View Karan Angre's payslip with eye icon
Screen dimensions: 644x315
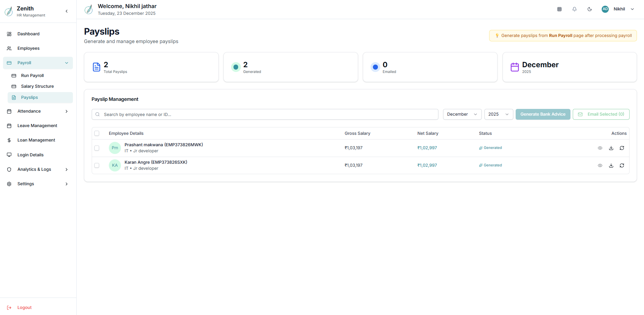[600, 165]
